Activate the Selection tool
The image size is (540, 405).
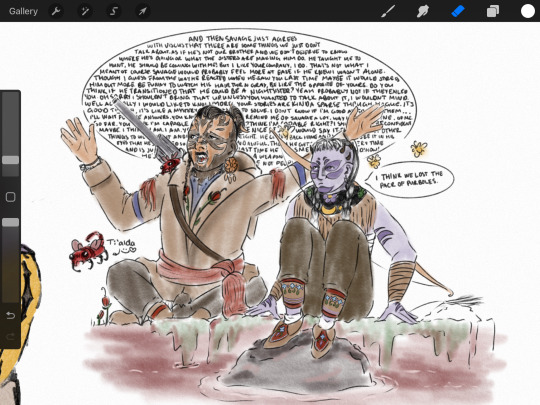pyautogui.click(x=114, y=11)
